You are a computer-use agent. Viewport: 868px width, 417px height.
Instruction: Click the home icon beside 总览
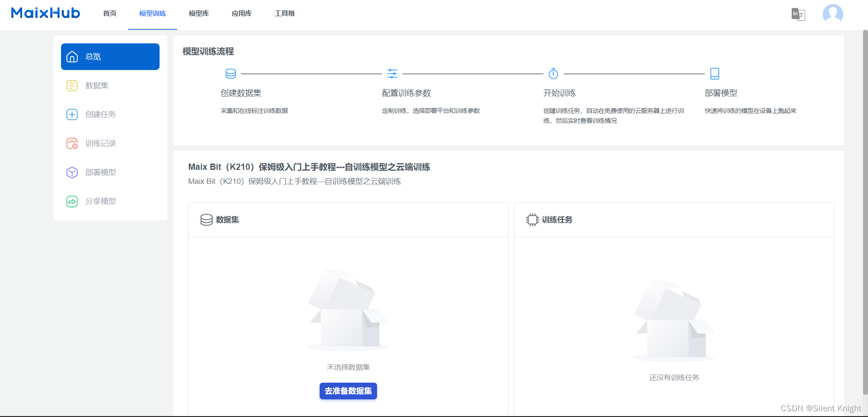pos(72,56)
